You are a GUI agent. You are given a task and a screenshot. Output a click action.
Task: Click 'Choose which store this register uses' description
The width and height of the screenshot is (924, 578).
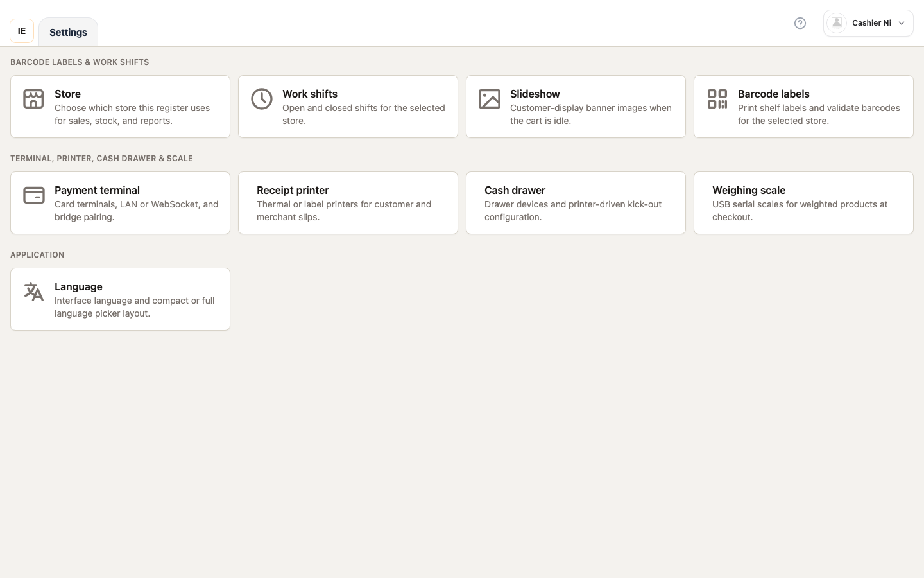click(x=132, y=114)
